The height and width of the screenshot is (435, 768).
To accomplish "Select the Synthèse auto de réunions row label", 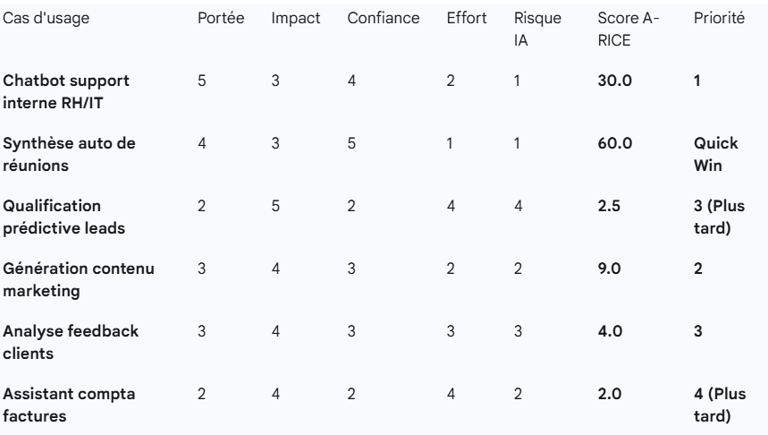I will coord(69,154).
